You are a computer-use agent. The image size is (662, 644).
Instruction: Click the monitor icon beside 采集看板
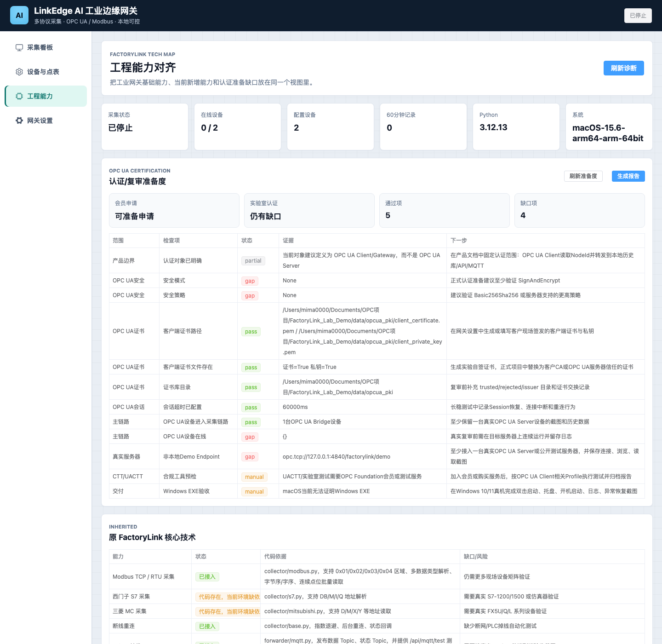(x=19, y=47)
